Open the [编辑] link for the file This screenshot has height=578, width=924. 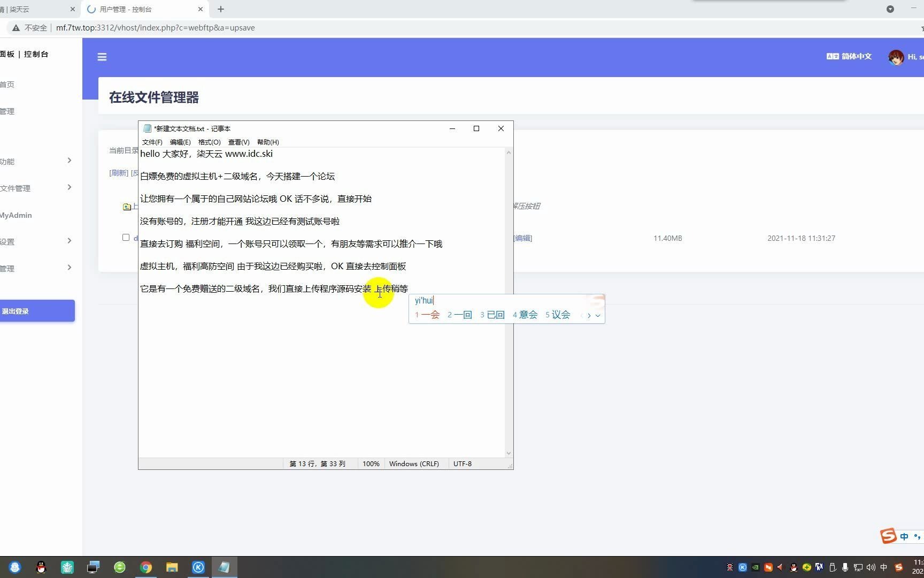522,238
